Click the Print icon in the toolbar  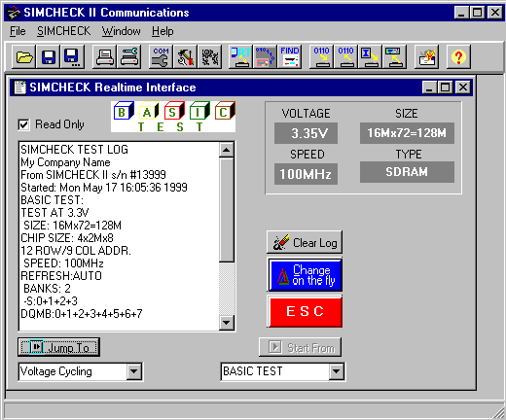pyautogui.click(x=105, y=57)
